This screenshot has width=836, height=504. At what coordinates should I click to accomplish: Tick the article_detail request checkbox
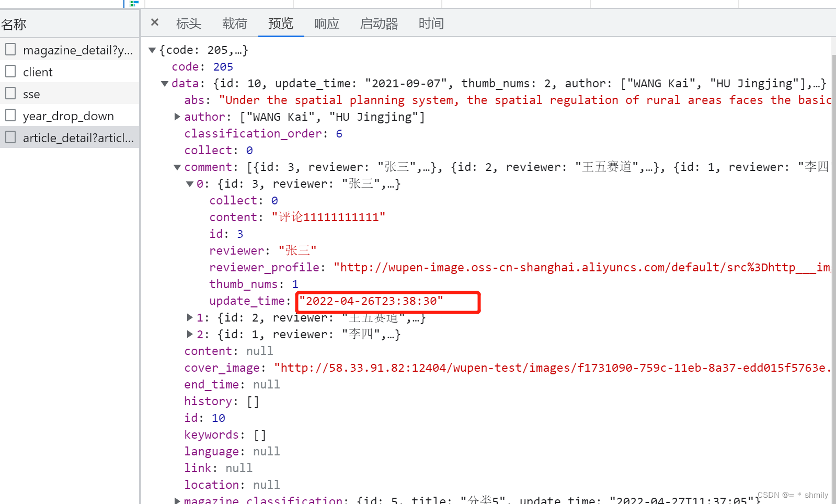click(10, 137)
